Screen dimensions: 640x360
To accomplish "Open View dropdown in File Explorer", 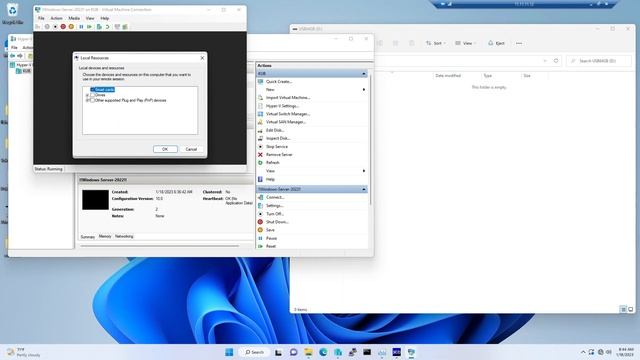I will pos(466,43).
